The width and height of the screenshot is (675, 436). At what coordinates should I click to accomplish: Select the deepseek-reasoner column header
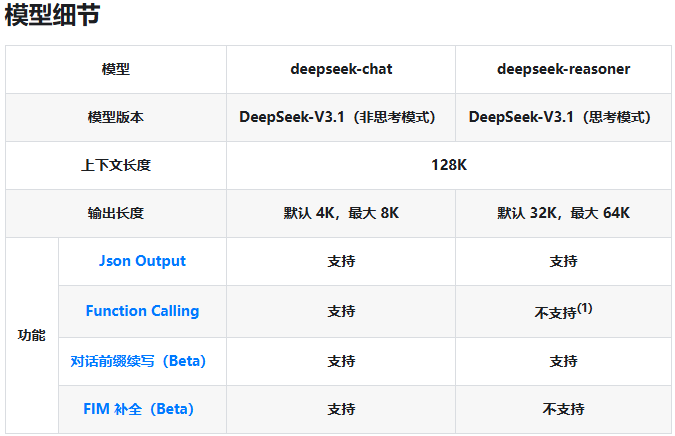(x=564, y=69)
